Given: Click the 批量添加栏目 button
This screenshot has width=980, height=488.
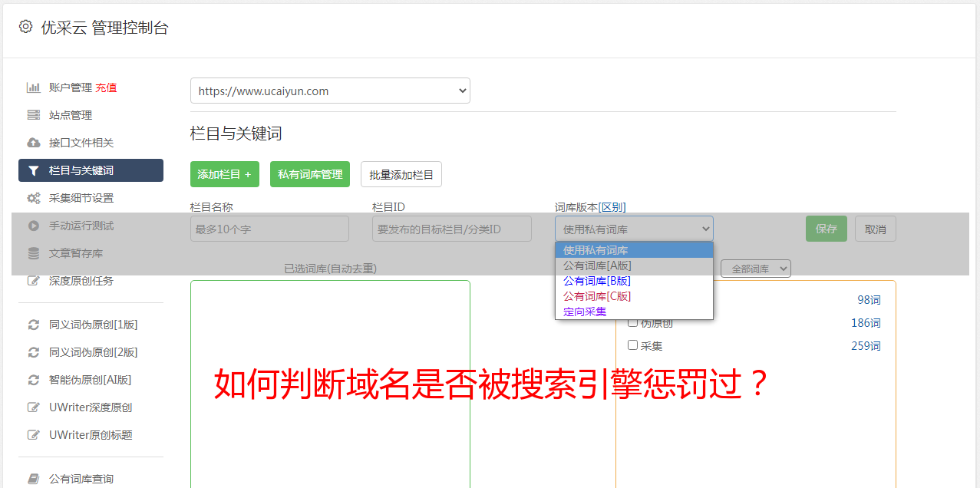Looking at the screenshot, I should 401,174.
